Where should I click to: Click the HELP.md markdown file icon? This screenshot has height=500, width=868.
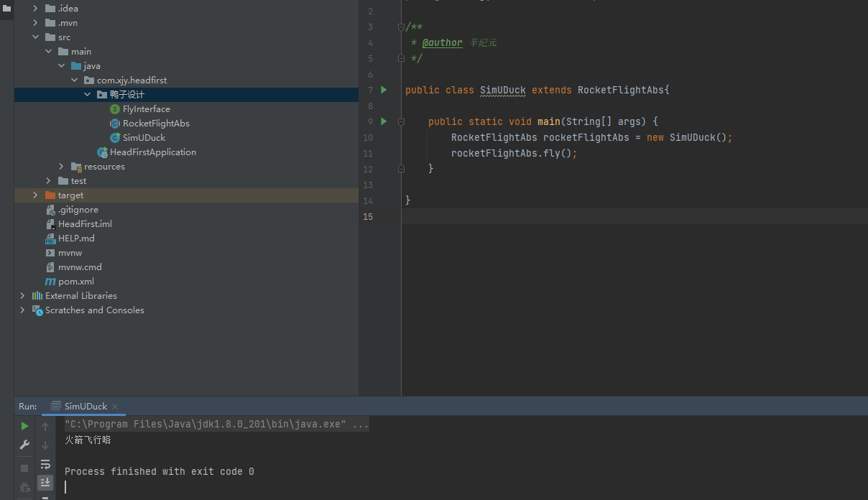[50, 239]
